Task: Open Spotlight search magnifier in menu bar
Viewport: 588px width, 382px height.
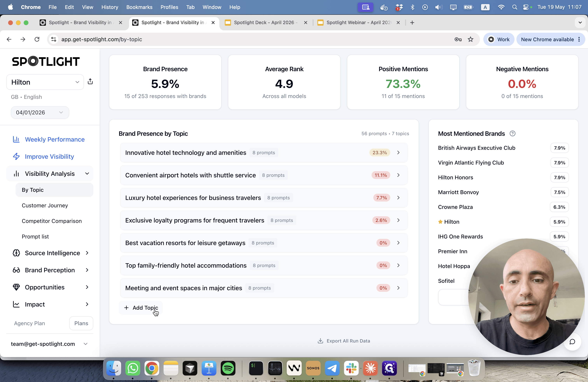Action: [x=515, y=7]
